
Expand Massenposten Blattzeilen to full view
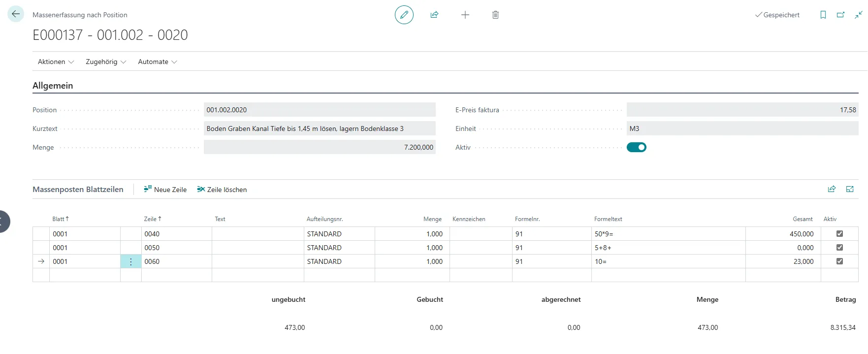[850, 189]
